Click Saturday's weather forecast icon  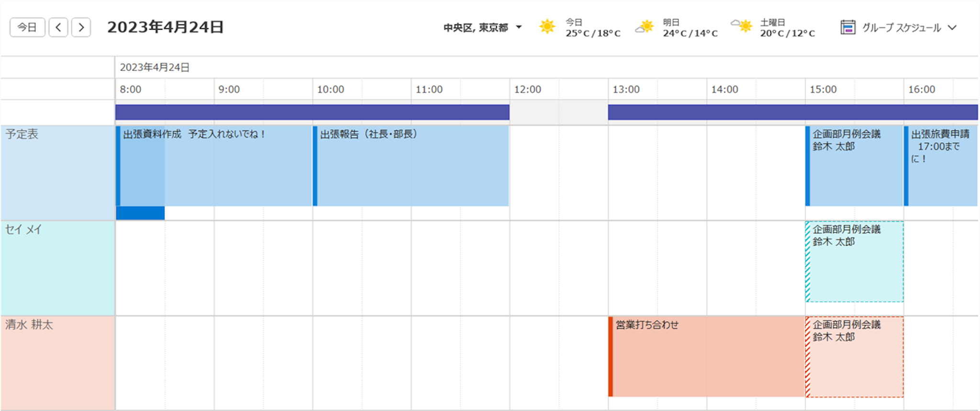(742, 26)
